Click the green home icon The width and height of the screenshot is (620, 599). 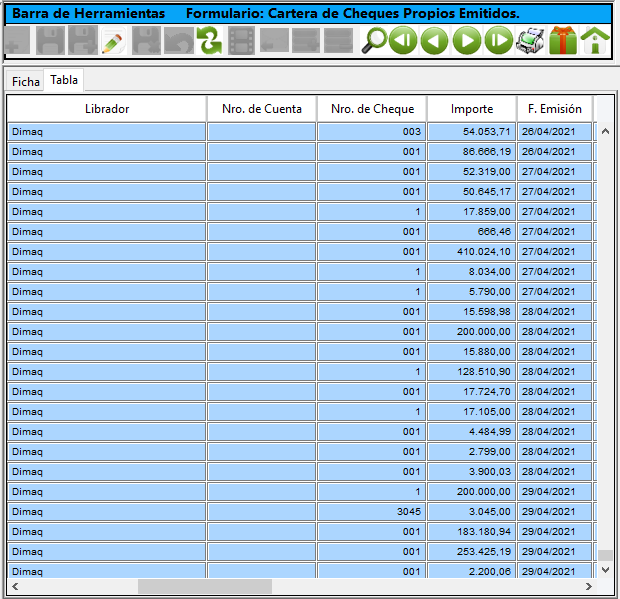[x=595, y=40]
